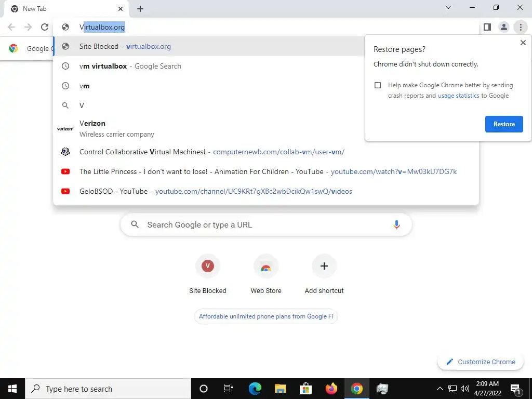Click taskbar 'Type here to search' box
532x399 pixels.
coord(108,389)
